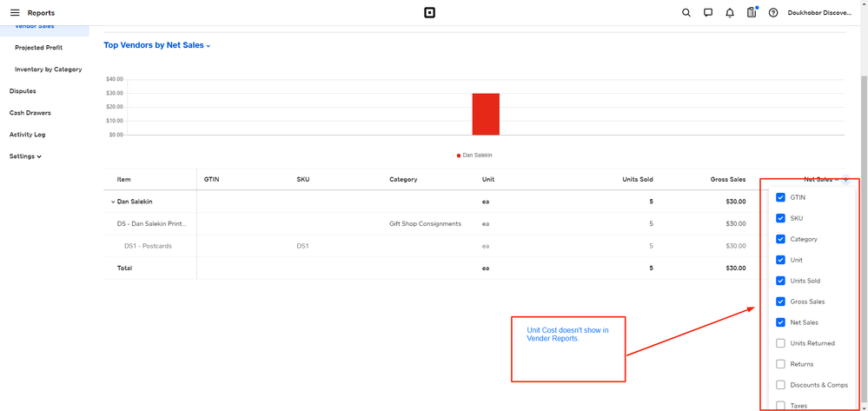Open the DouKhobor Discove... account menu
This screenshot has width=868, height=411.
819,13
